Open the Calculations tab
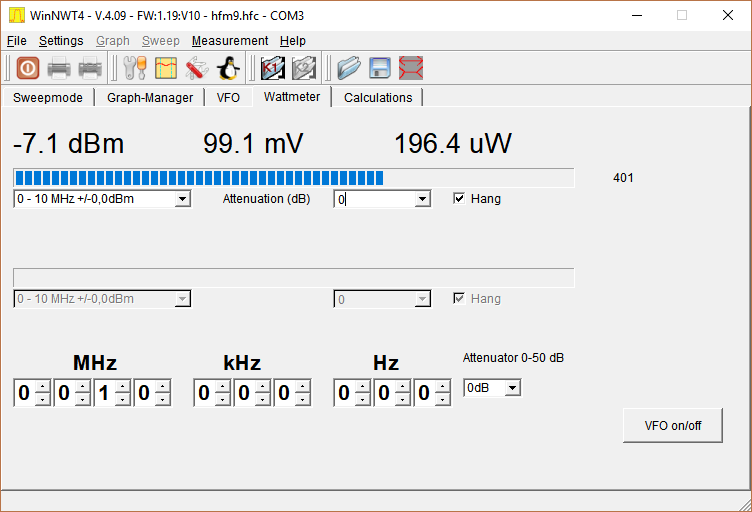 (x=378, y=97)
